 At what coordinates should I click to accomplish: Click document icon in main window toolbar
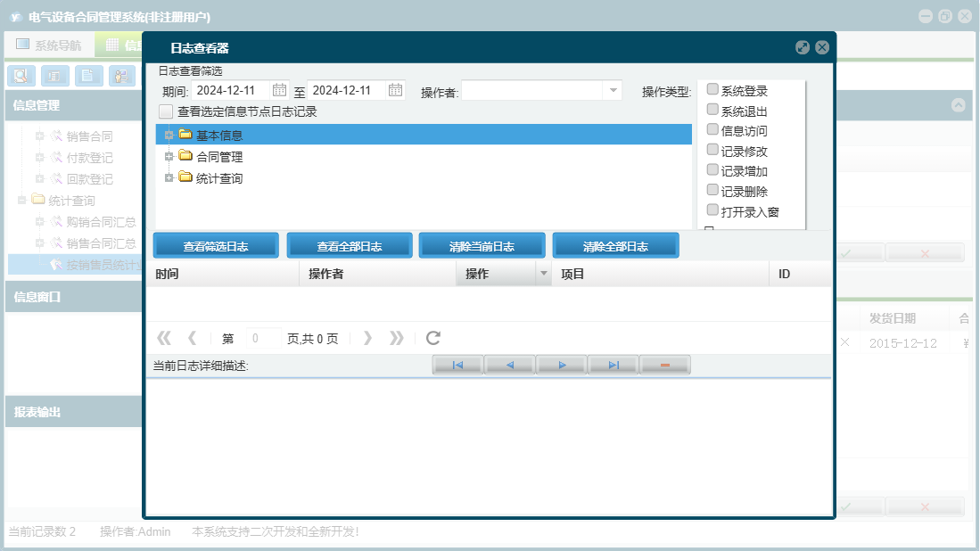click(88, 76)
